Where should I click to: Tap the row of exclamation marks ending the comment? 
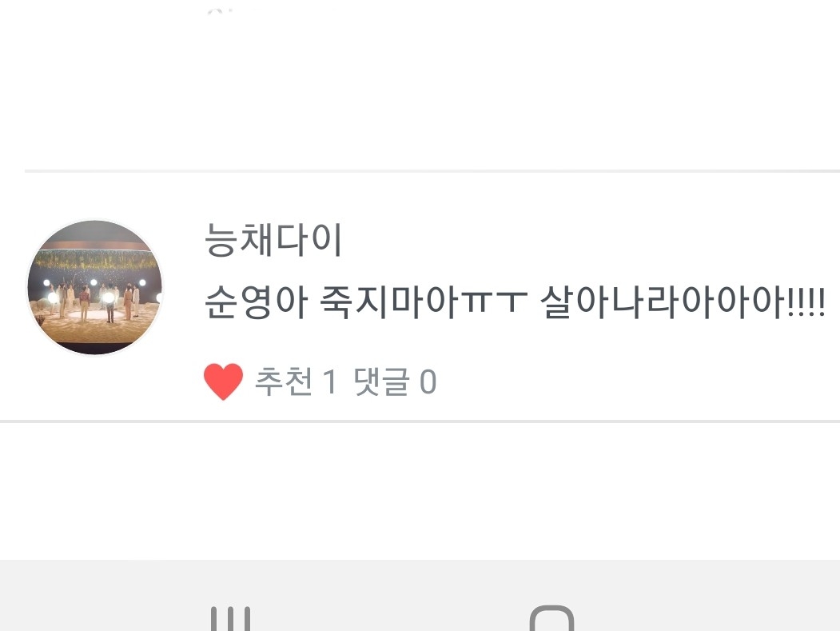click(x=807, y=302)
